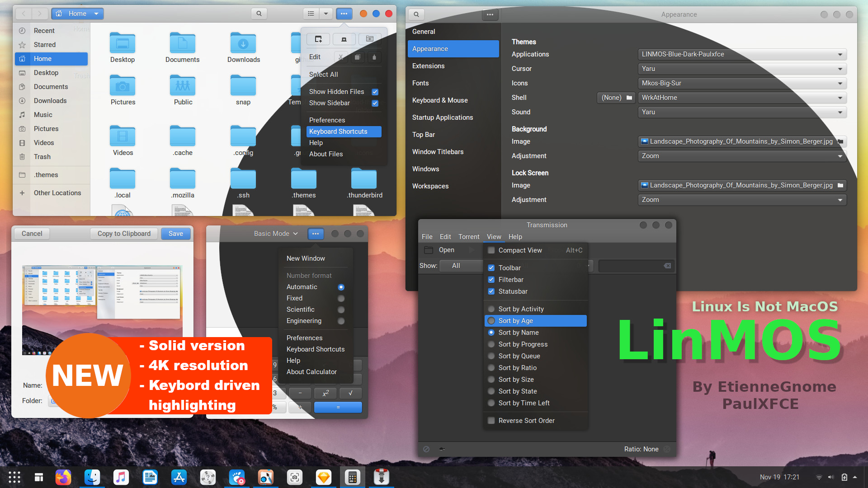Click the app grid icon in dock

point(14,477)
